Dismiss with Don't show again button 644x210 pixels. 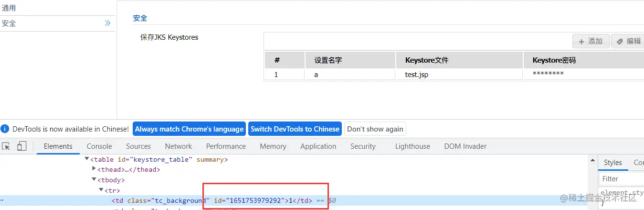(x=375, y=129)
